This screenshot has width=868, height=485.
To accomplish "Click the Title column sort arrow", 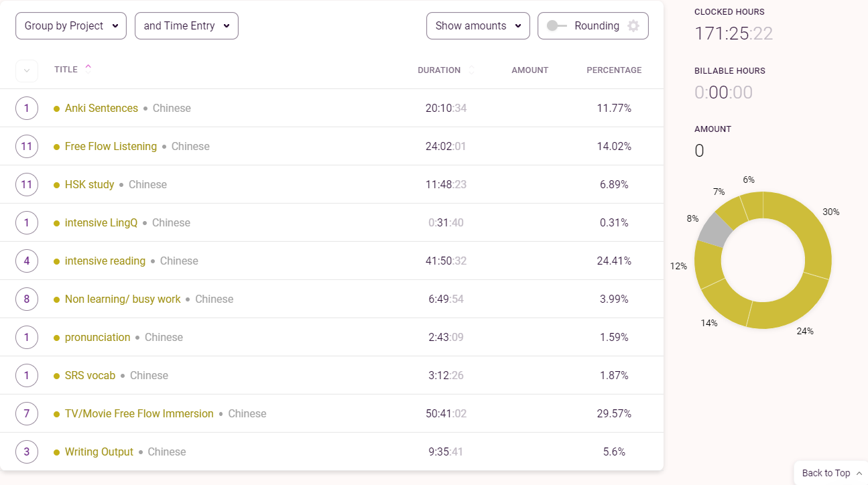I will 88,67.
